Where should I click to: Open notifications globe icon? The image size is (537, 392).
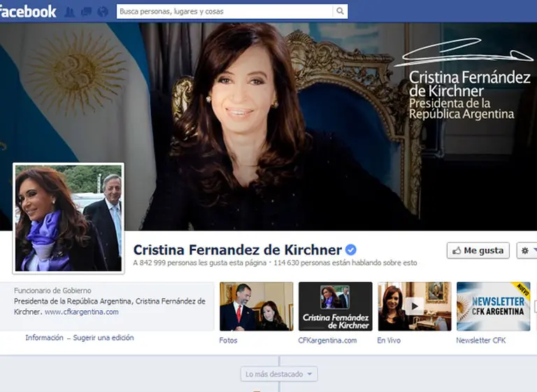click(x=103, y=12)
